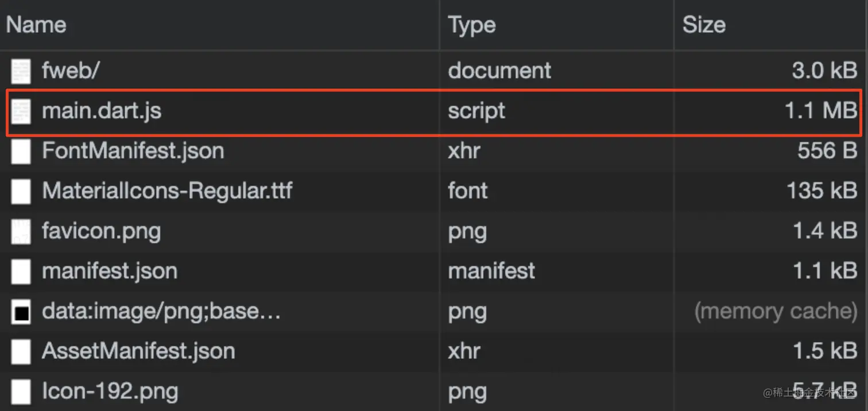Click the favicon.png file icon
868x411 pixels.
pyautogui.click(x=21, y=231)
